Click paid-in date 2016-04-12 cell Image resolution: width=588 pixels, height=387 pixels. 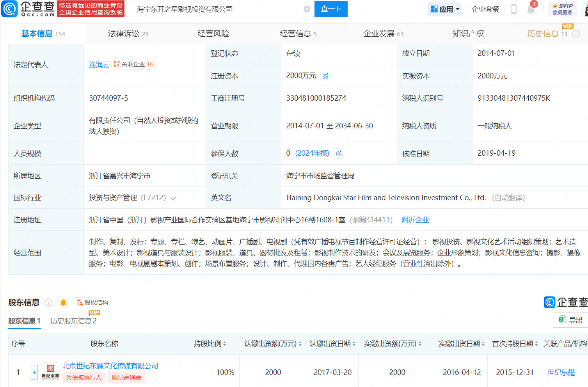point(462,373)
